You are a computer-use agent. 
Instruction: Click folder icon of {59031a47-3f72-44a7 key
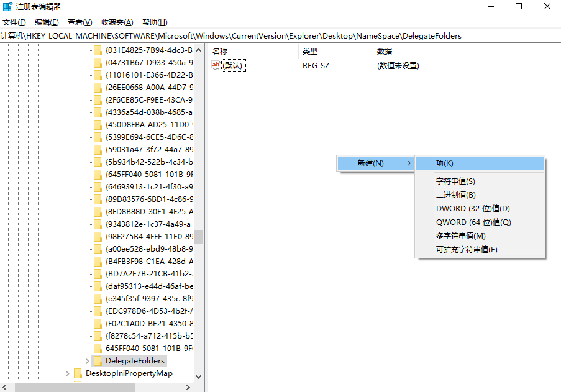pyautogui.click(x=98, y=150)
